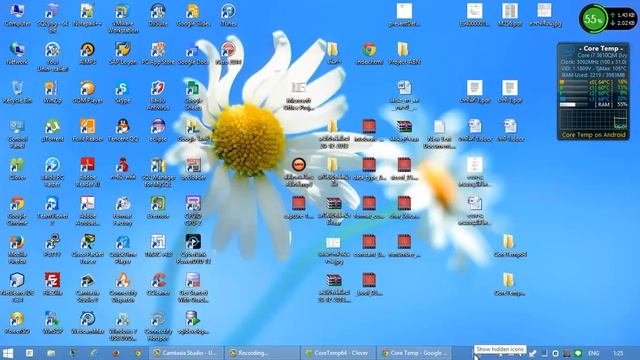This screenshot has height=360, width=640.
Task: Launch the FileZilla shortcut
Action: pos(52,284)
